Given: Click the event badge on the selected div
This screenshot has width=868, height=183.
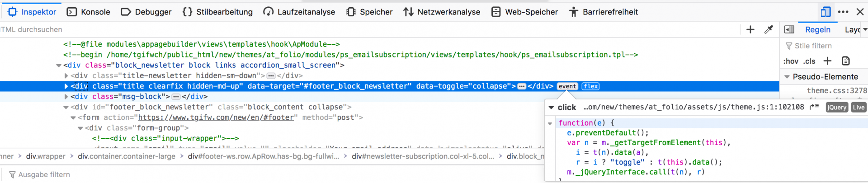Looking at the screenshot, I should click(x=567, y=86).
